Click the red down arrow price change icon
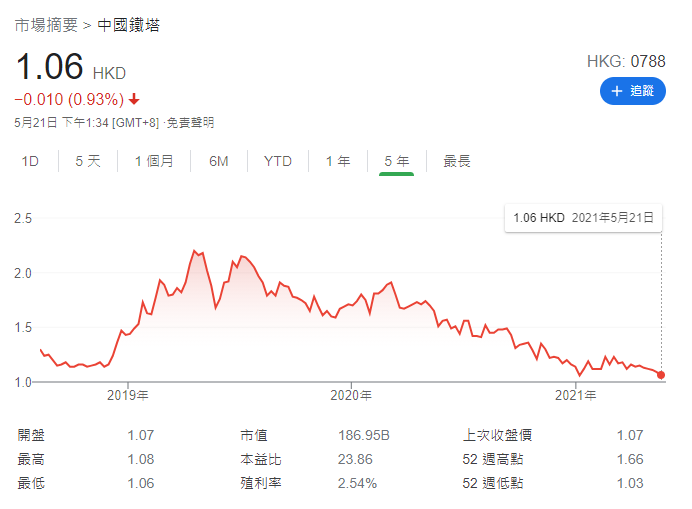 coord(134,99)
